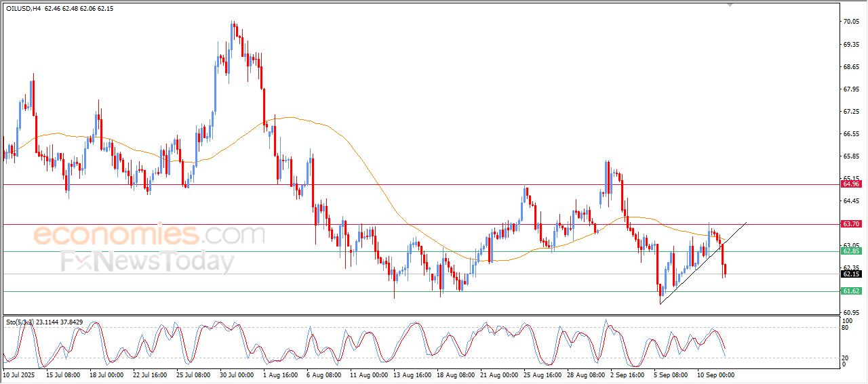Click the 66.55 label on price axis
This screenshot has width=868, height=384.
pos(851,134)
